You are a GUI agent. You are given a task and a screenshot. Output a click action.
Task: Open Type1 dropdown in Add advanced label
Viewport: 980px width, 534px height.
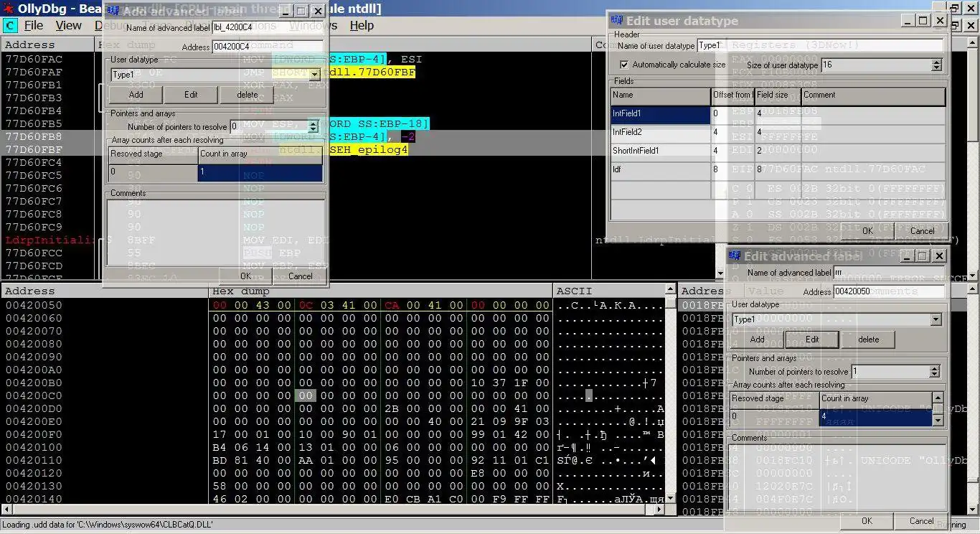[314, 75]
